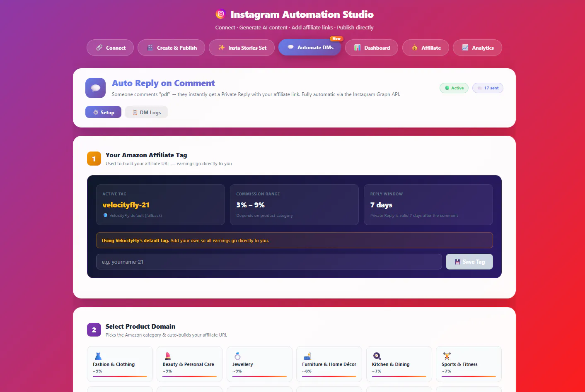Select the Kitchen & Dining domain card
The image size is (585, 392).
pyautogui.click(x=399, y=364)
